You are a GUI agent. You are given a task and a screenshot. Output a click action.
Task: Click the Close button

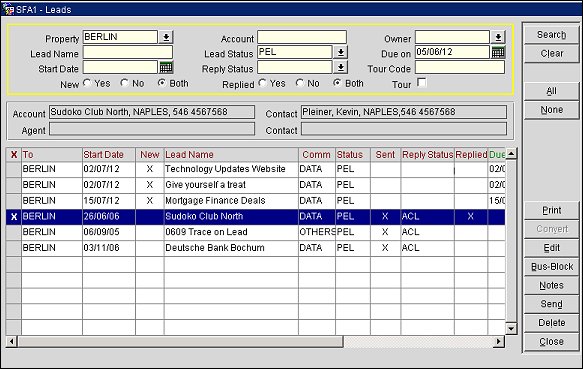coord(551,342)
